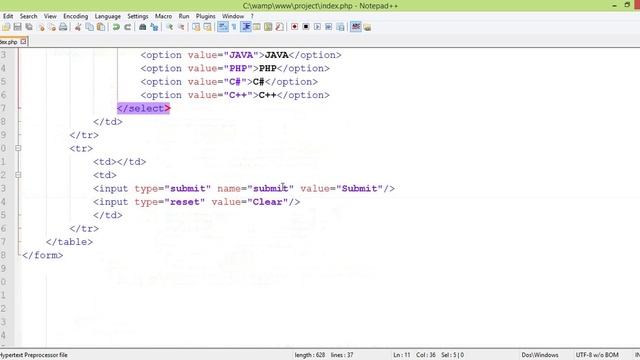Screen dimensions: 640x360
Task: Click the Close document toolbar icon
Action: 41,27
